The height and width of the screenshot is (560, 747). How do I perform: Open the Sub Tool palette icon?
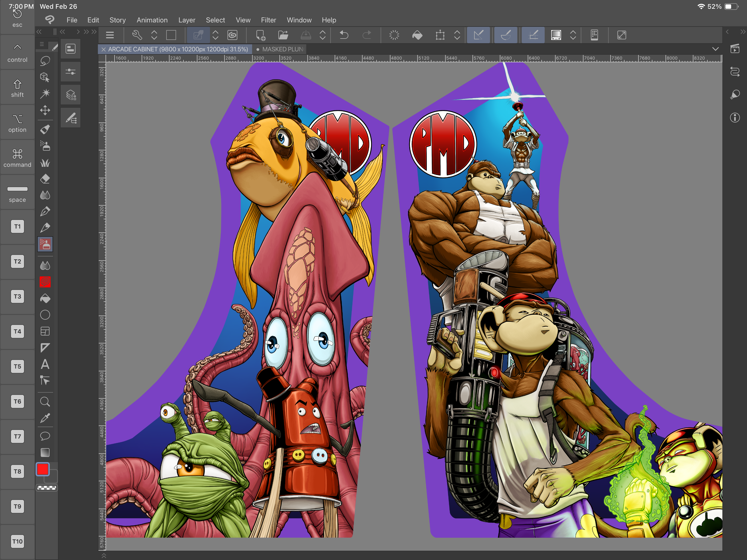point(71,49)
